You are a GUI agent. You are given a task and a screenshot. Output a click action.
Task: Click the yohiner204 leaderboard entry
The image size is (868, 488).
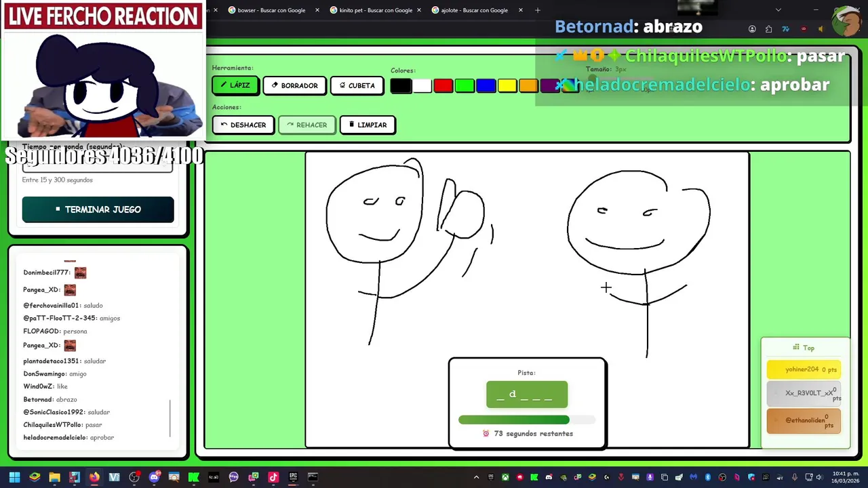pos(804,369)
